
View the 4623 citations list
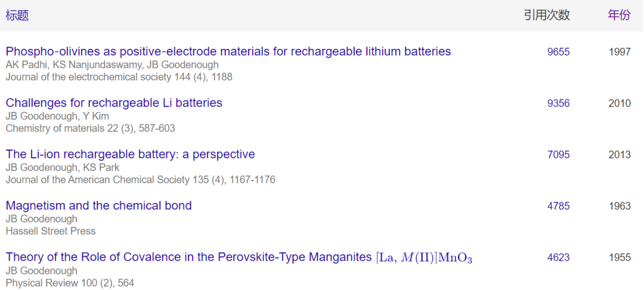pyautogui.click(x=559, y=258)
